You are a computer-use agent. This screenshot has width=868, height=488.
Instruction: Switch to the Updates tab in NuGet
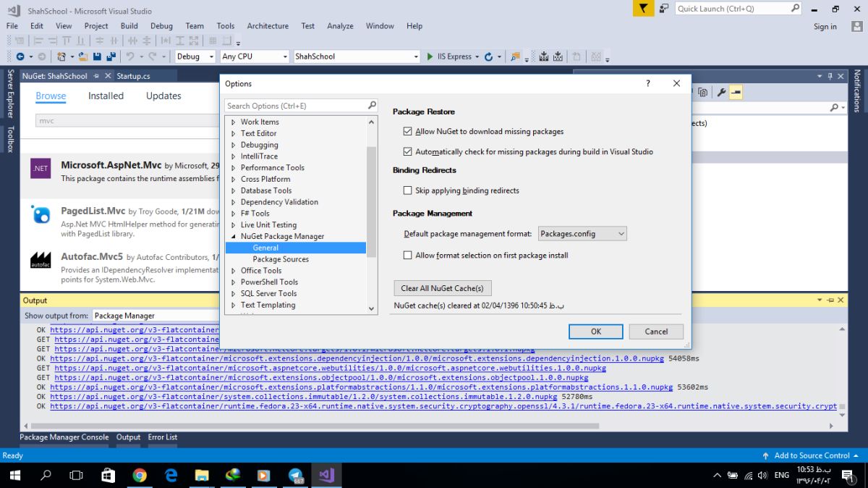[163, 96]
